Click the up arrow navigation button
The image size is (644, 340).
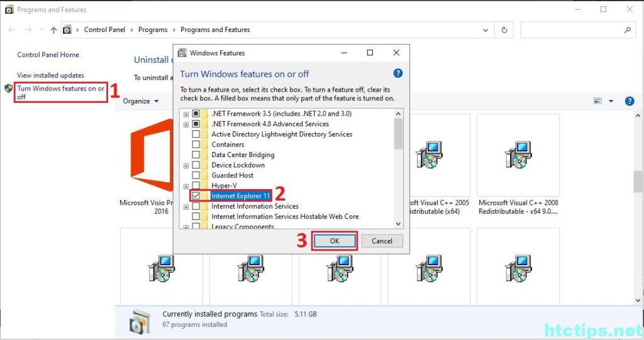[x=53, y=30]
